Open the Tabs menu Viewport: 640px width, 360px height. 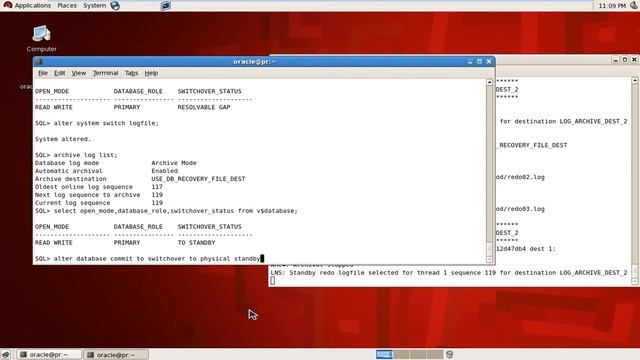(x=131, y=73)
